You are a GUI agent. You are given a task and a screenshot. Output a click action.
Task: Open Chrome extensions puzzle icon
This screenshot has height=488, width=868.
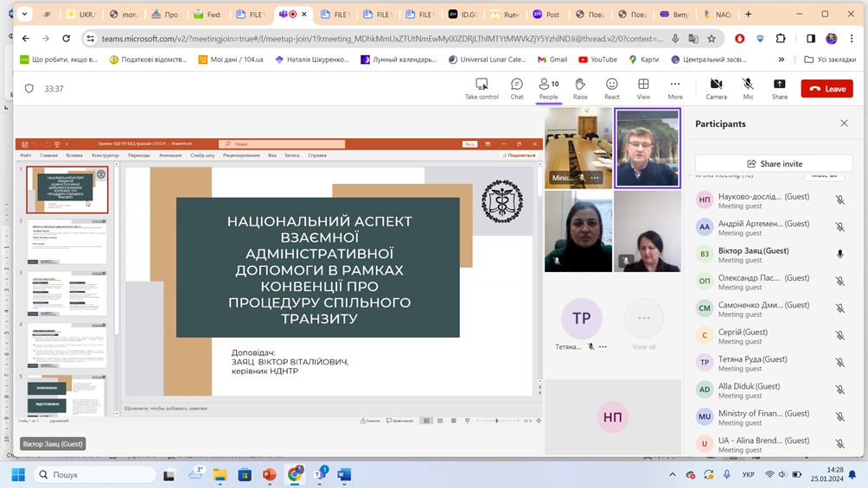point(780,38)
